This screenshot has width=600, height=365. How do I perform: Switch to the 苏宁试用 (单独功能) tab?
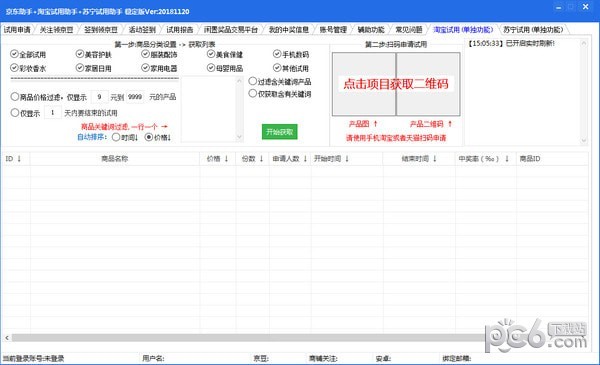[x=533, y=29]
